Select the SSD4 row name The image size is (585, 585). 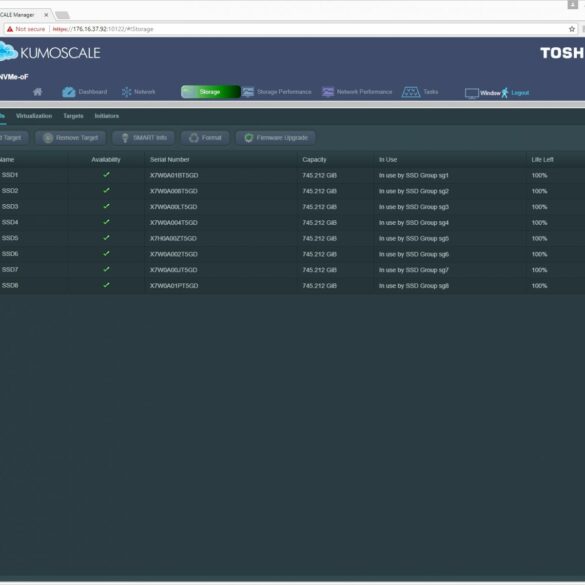click(x=10, y=222)
